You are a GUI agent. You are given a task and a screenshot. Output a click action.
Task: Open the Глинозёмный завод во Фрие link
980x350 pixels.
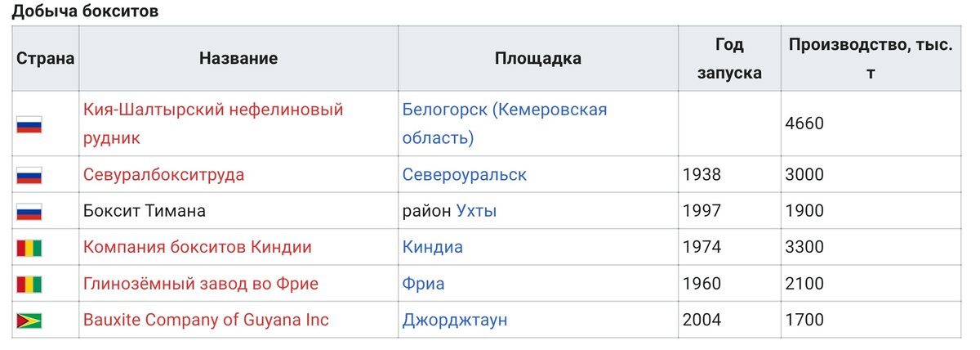pos(201,284)
